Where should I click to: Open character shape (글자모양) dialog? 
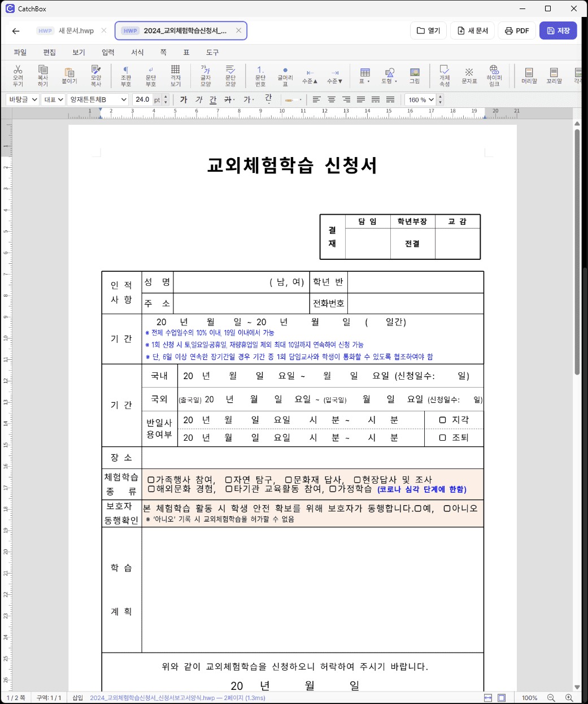206,76
